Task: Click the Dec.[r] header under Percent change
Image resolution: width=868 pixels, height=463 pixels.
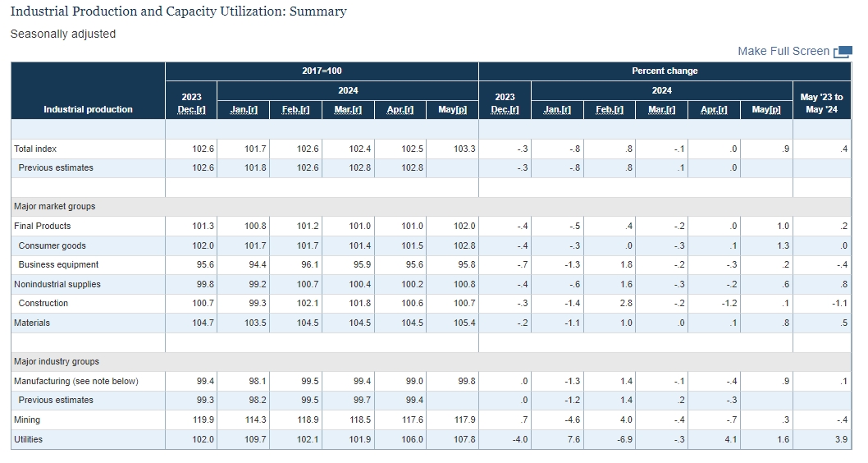Action: click(505, 110)
